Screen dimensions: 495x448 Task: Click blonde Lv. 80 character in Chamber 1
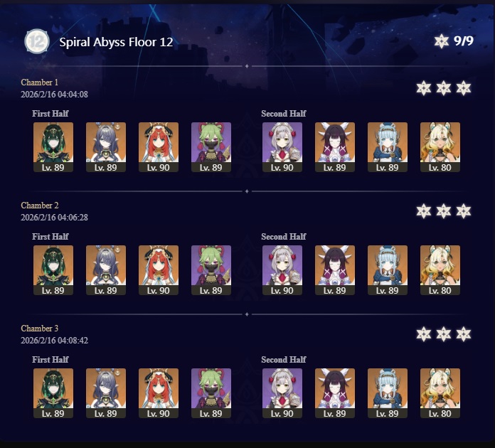click(440, 147)
